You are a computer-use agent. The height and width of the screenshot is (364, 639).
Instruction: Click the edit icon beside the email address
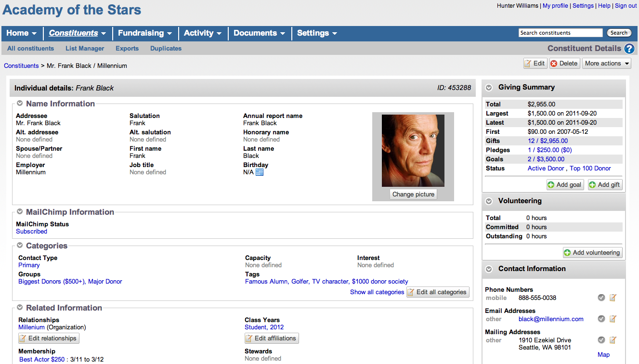click(613, 319)
